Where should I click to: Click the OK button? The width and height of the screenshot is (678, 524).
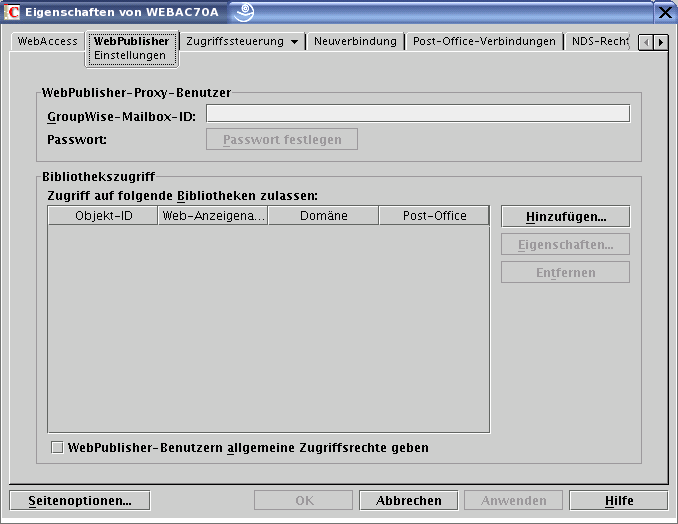tap(304, 501)
